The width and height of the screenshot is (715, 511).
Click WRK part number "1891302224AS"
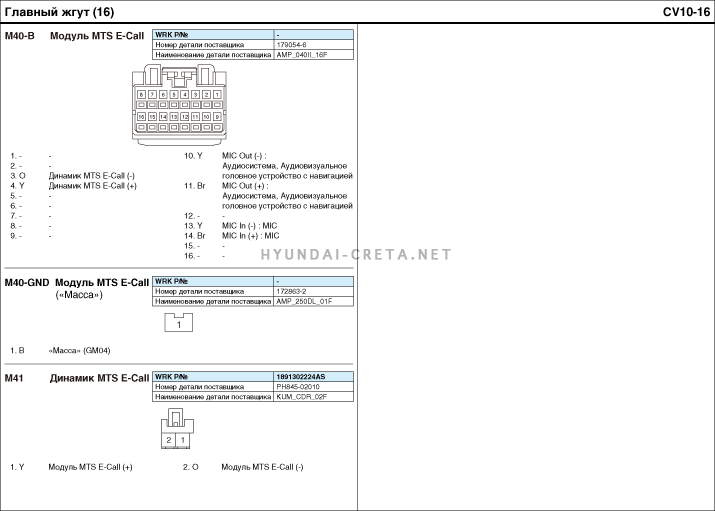301,377
